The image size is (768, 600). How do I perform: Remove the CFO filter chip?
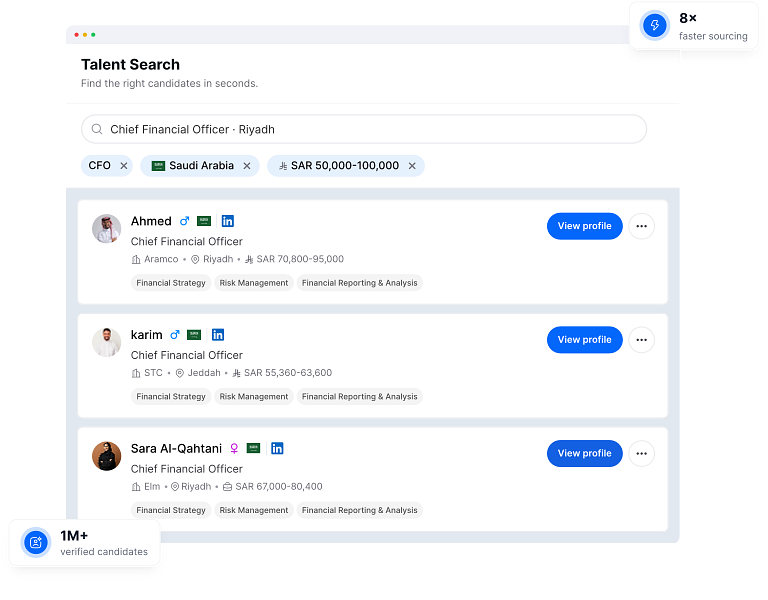(124, 166)
